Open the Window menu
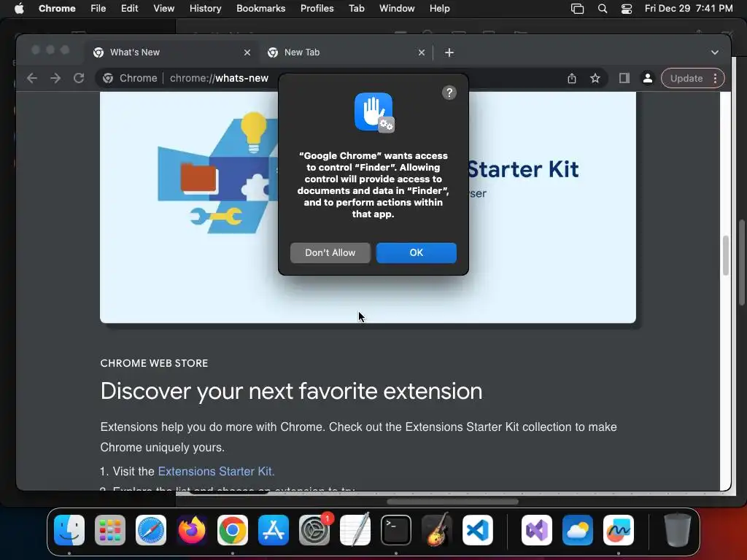 pos(397,8)
